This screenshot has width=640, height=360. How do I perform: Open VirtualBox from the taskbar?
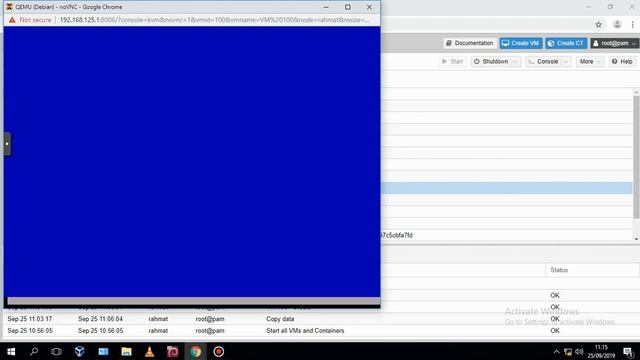80,351
